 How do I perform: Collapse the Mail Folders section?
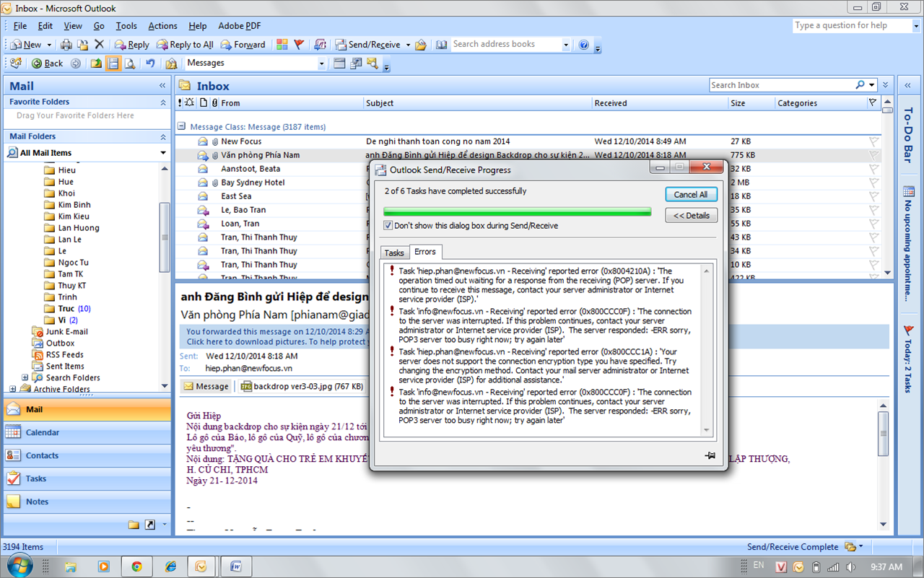162,137
